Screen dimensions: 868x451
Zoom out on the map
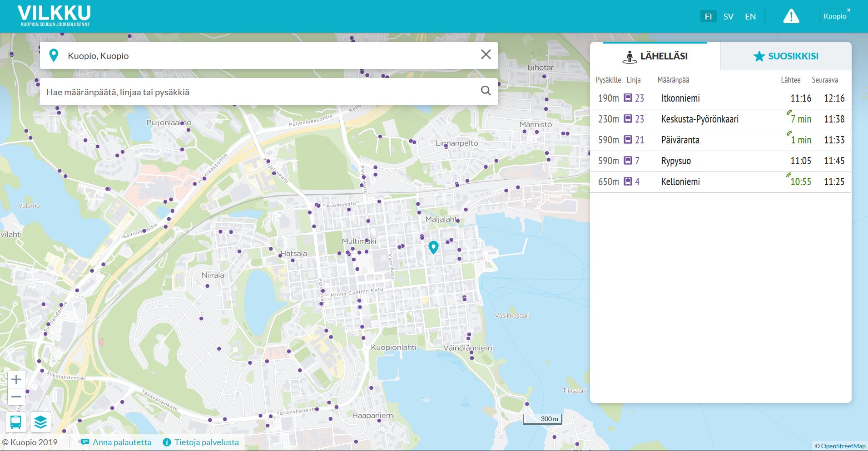[x=16, y=397]
